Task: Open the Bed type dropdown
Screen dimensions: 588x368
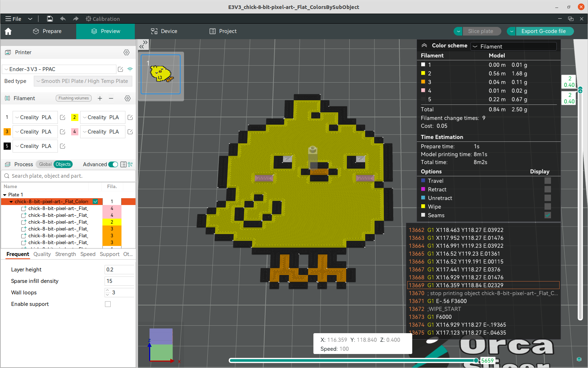Action: 83,81
